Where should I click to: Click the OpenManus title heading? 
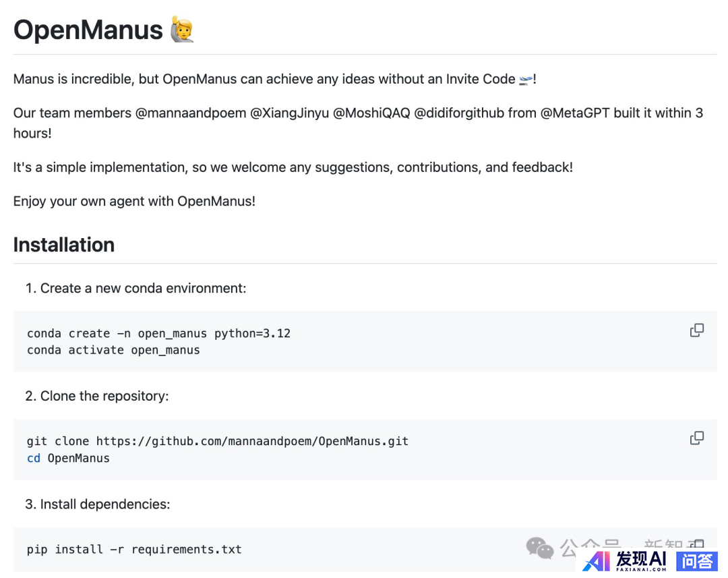point(88,30)
